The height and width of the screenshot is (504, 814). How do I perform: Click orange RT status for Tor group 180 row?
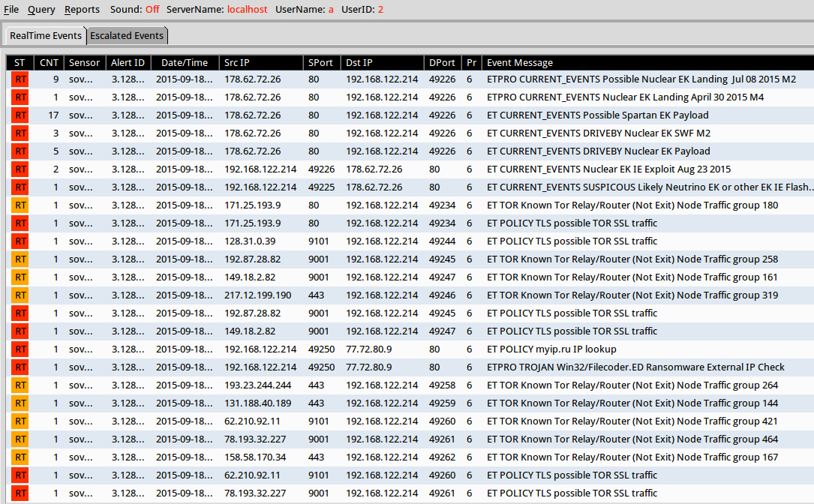pos(20,205)
